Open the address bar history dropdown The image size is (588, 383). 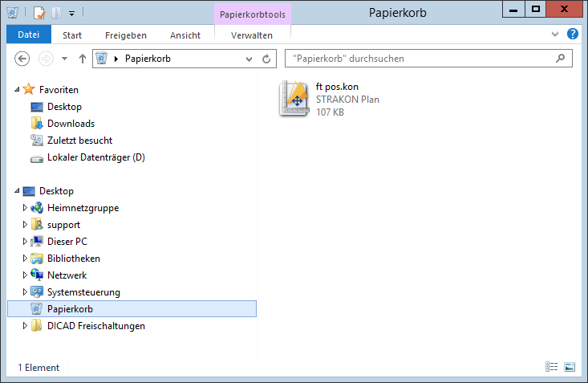click(249, 59)
